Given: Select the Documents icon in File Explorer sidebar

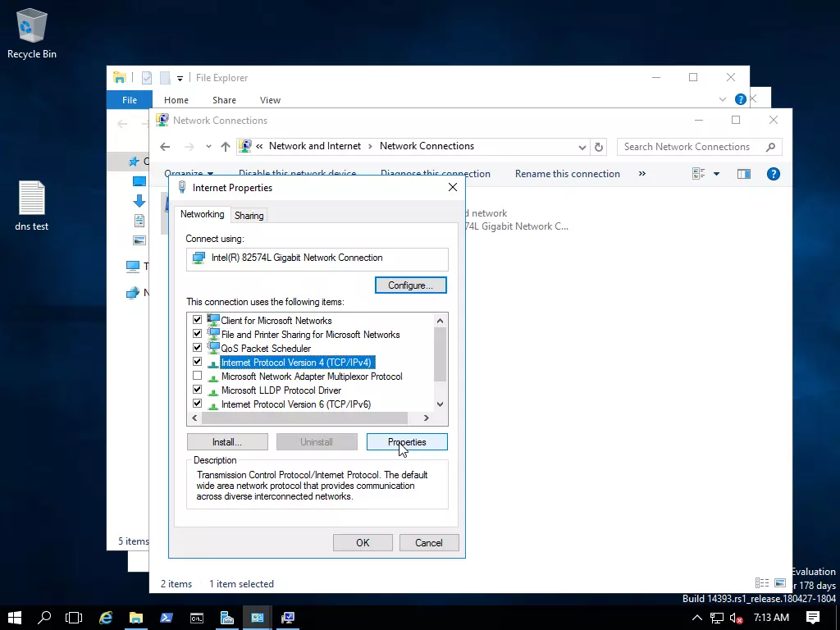Looking at the screenshot, I should (x=139, y=220).
